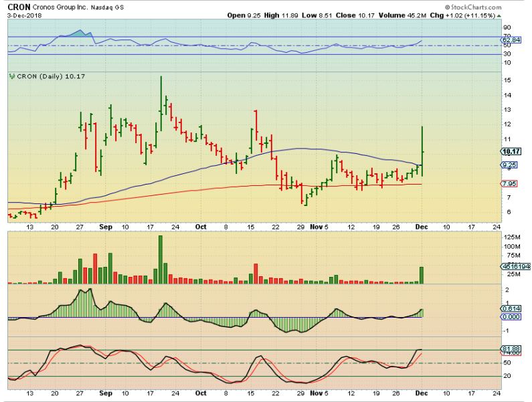Click the Nasdaq GS exchange label

107,7
